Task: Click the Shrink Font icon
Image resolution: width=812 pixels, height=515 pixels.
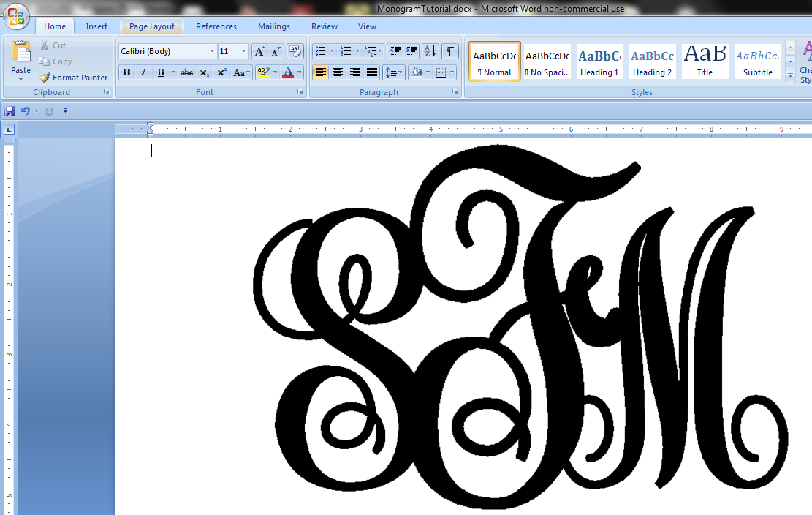Action: [x=276, y=51]
